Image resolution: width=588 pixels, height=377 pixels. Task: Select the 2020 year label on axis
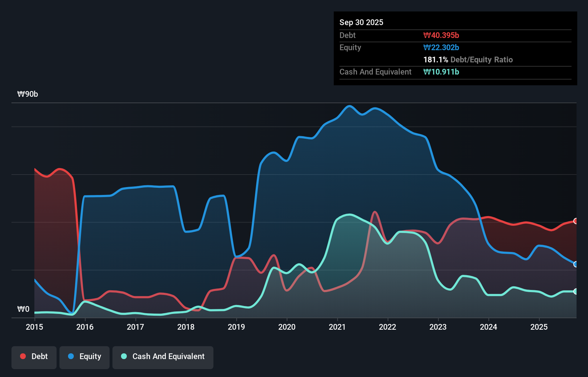click(286, 327)
